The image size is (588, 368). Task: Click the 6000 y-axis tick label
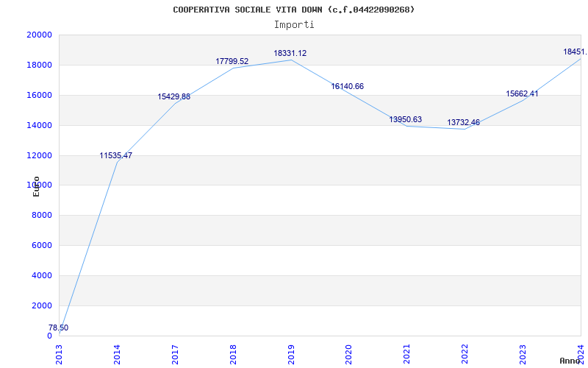point(42,245)
